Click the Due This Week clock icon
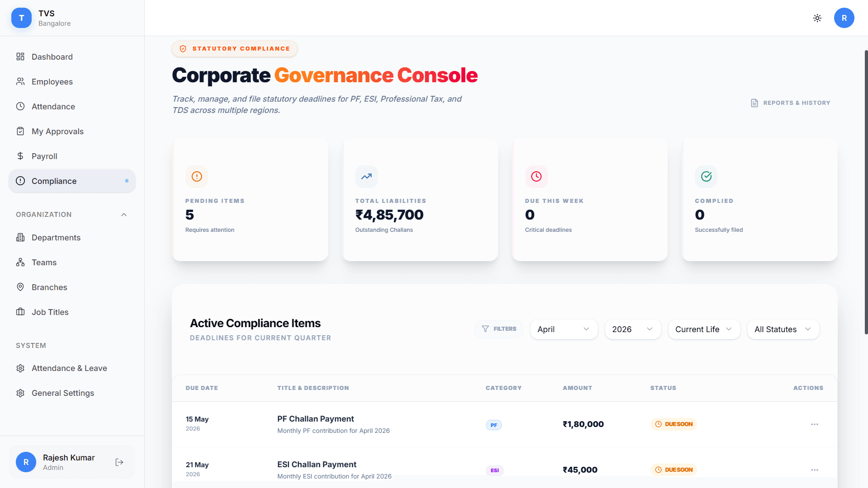This screenshot has width=868, height=488. tap(536, 176)
